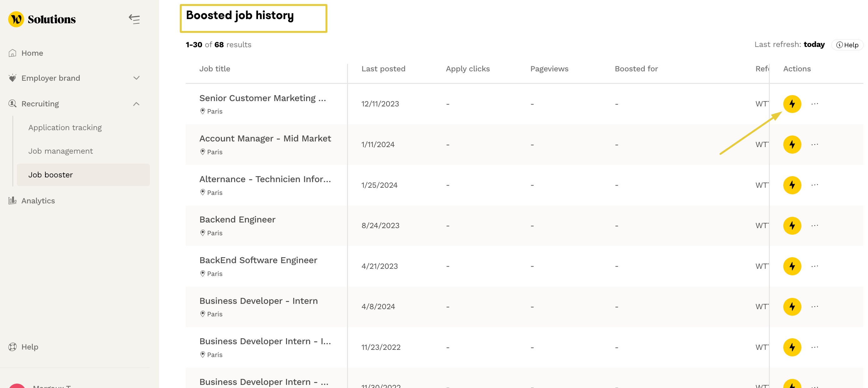Screen dimensions: 868x388
Task: Open Backend Engineer job title
Action: (237, 219)
